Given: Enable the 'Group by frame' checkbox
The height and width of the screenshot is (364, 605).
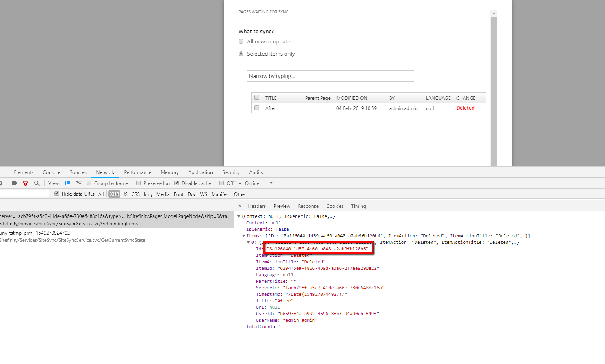Looking at the screenshot, I should [89, 183].
